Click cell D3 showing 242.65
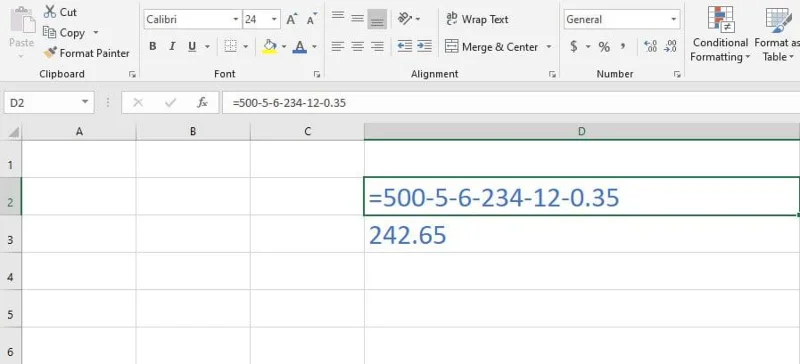The height and width of the screenshot is (364, 800). click(x=582, y=234)
